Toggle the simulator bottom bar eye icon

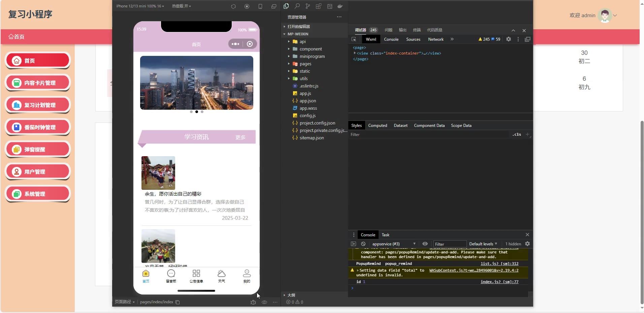[264, 302]
